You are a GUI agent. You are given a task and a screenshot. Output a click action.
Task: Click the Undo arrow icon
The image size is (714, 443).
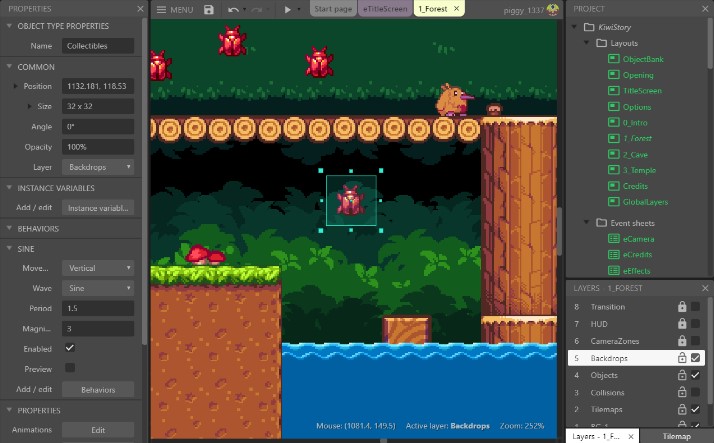[233, 9]
